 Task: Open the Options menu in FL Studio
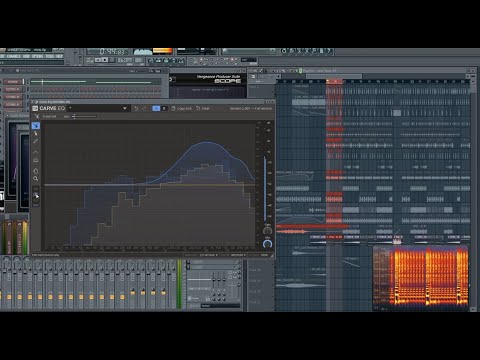point(37,56)
